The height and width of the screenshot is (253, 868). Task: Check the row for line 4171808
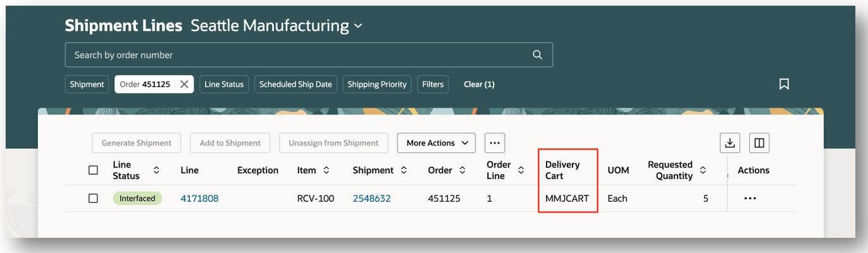[94, 199]
